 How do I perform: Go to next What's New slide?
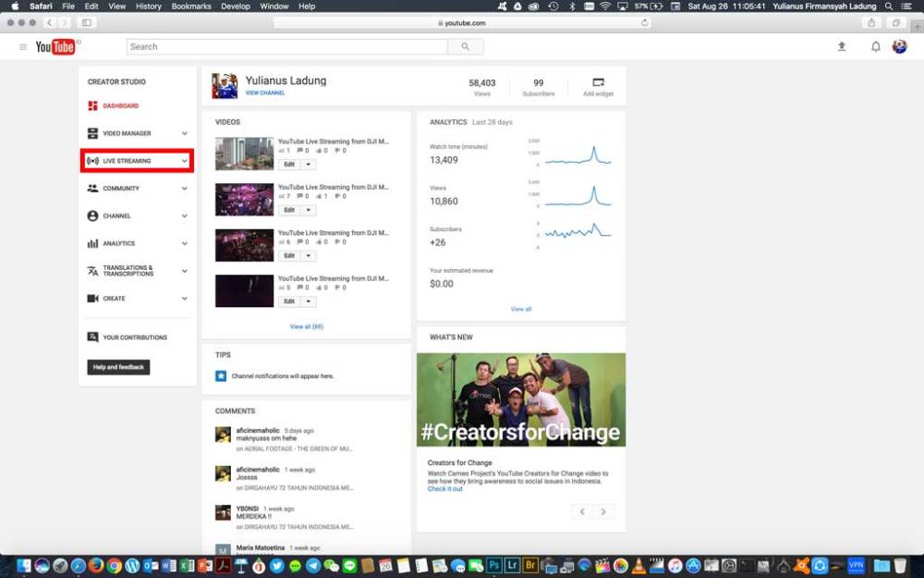pos(603,511)
